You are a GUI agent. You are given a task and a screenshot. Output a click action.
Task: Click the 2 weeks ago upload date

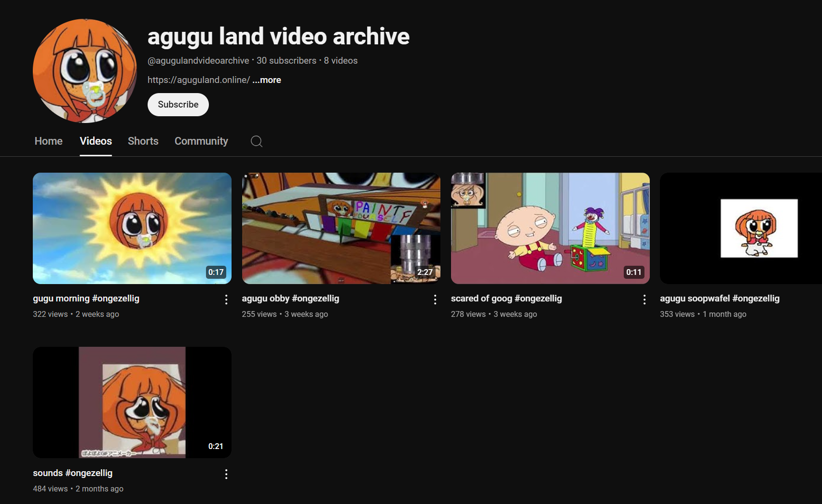97,314
